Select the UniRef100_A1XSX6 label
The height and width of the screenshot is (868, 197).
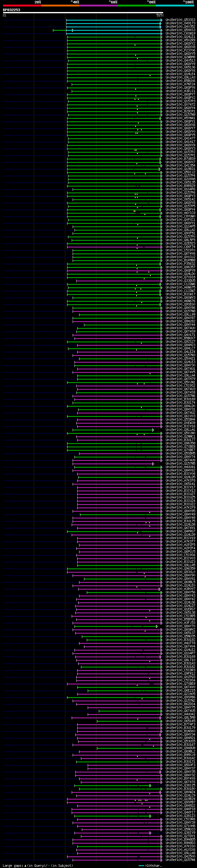click(x=180, y=850)
